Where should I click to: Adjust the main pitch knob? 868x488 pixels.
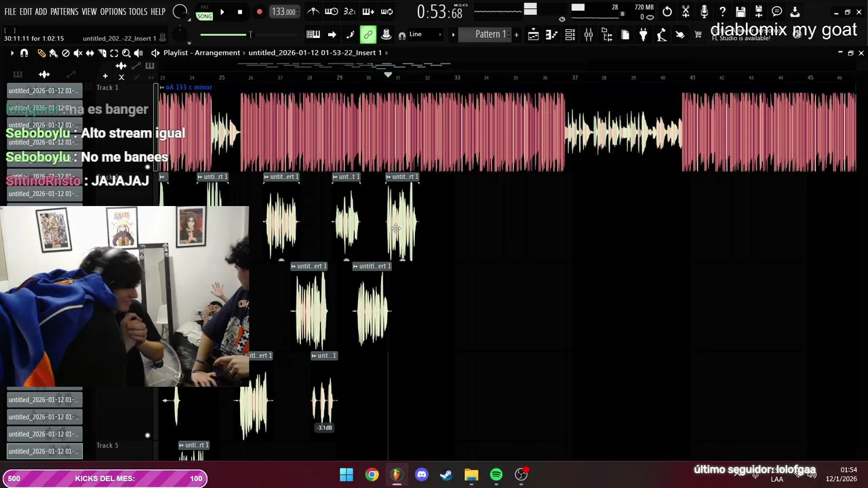pos(179,35)
